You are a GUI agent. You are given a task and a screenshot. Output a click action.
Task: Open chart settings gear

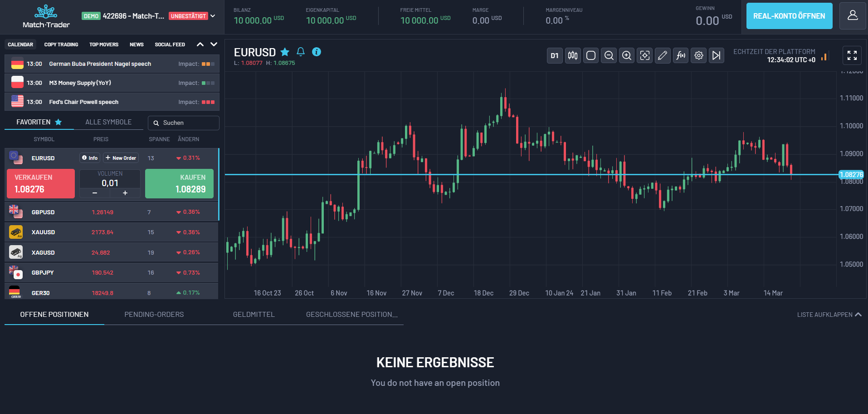[x=699, y=55]
